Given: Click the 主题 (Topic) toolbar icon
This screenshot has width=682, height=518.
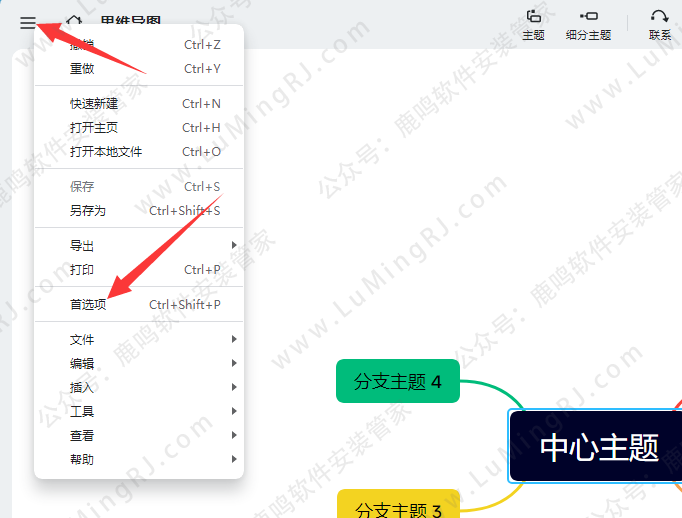Looking at the screenshot, I should pos(533,24).
